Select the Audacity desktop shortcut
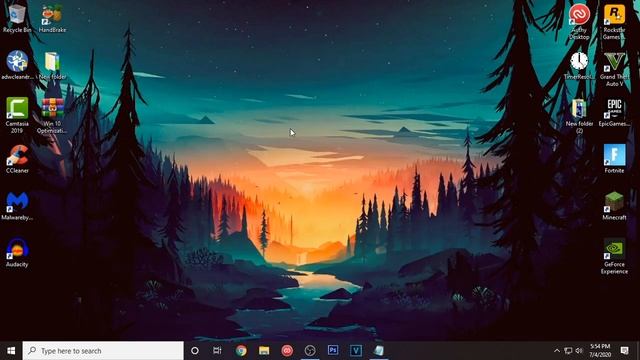The width and height of the screenshot is (640, 360). pos(17,253)
